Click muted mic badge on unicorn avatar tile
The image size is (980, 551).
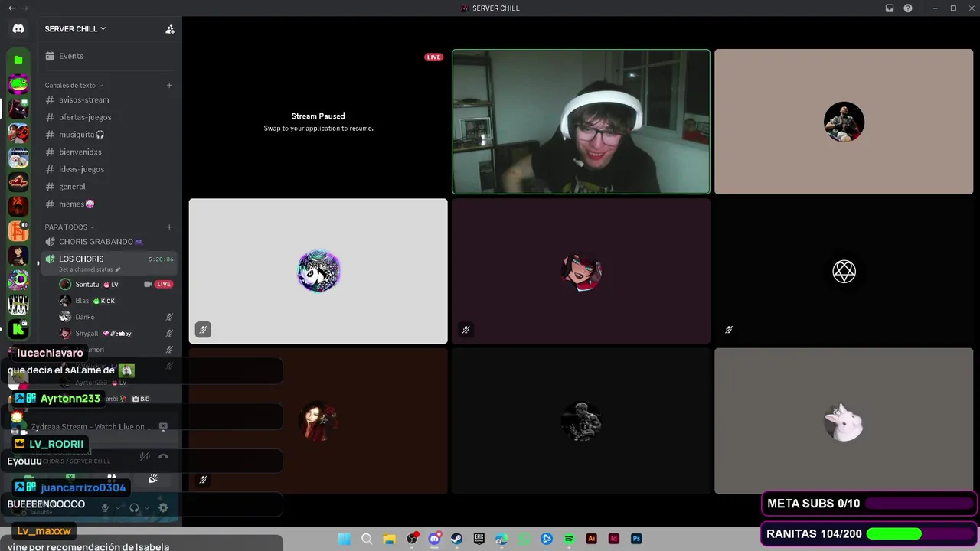203,330
